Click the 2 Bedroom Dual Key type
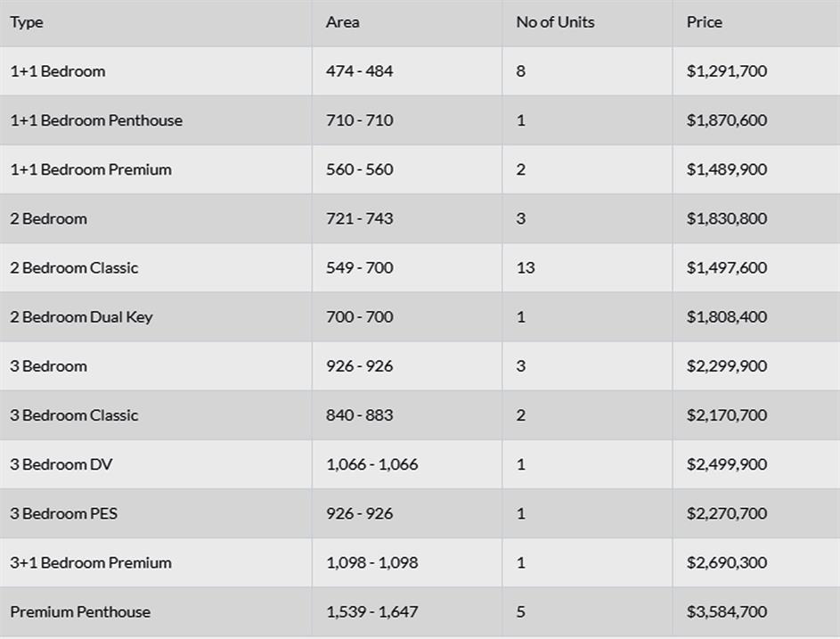The height and width of the screenshot is (639, 840). (81, 316)
